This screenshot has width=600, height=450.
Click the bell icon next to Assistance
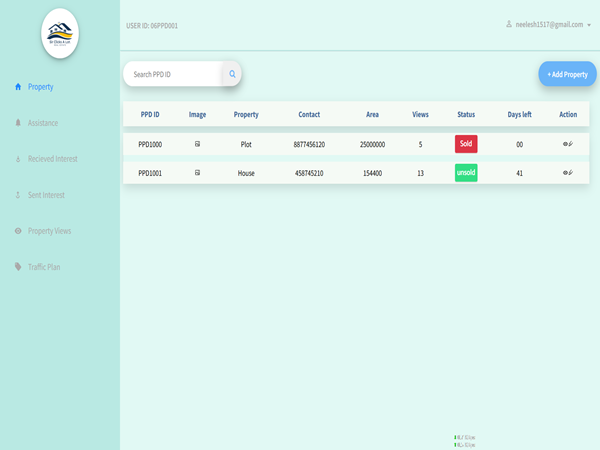(x=18, y=123)
